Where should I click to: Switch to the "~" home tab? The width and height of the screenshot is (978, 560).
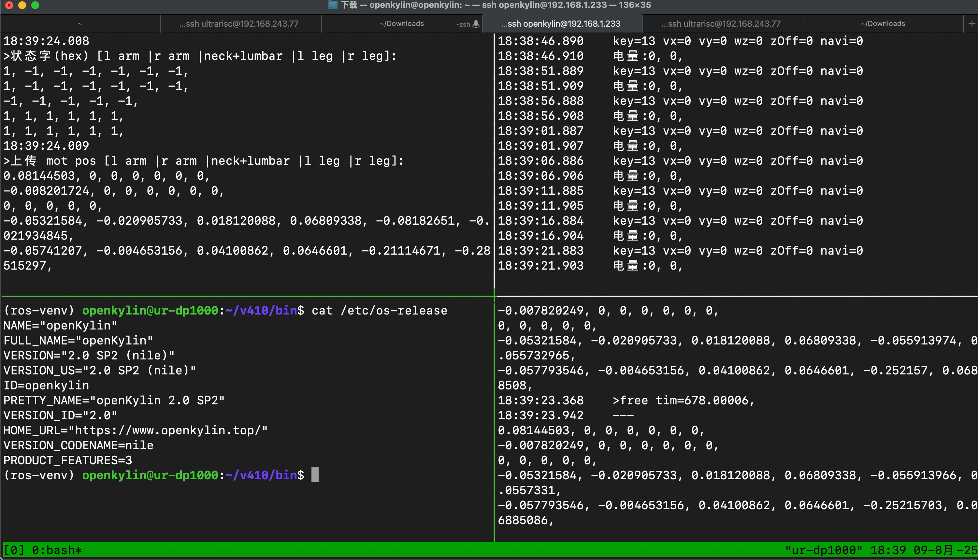[80, 24]
